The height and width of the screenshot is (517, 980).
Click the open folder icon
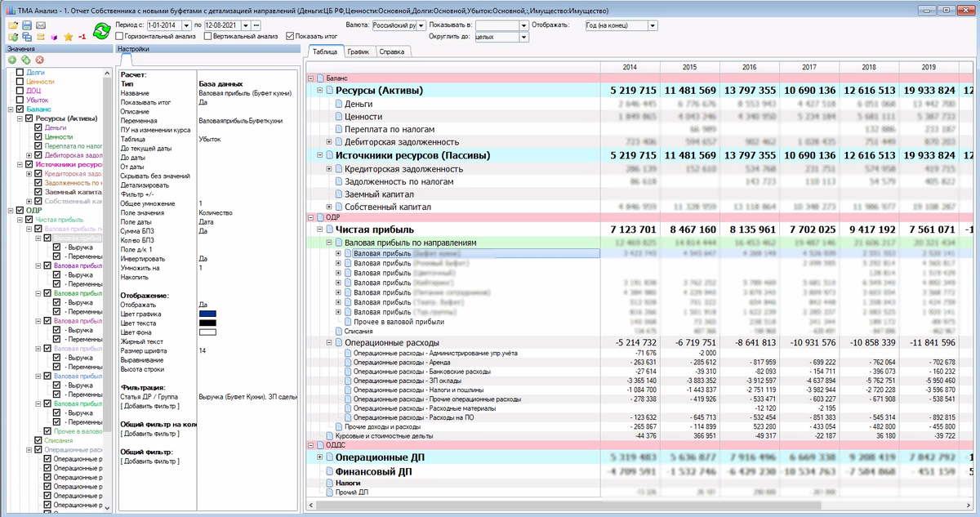coord(13,25)
